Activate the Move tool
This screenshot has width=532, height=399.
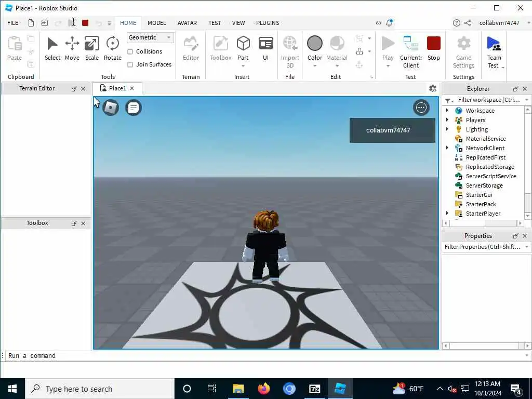72,48
